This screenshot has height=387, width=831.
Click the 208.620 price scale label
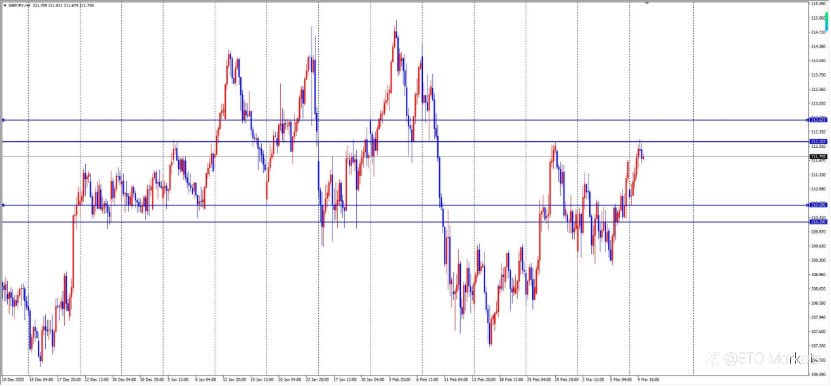pyautogui.click(x=818, y=289)
